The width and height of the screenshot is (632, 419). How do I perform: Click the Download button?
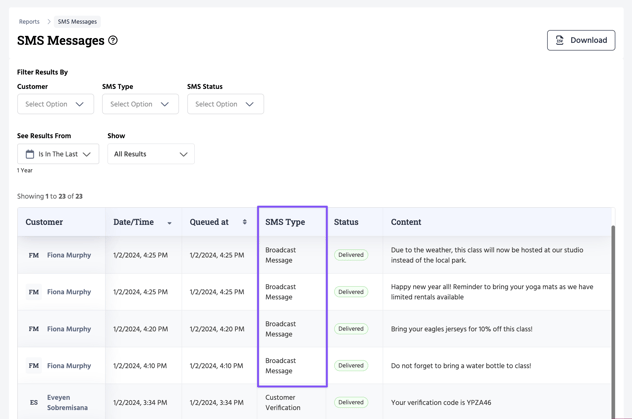(x=581, y=40)
